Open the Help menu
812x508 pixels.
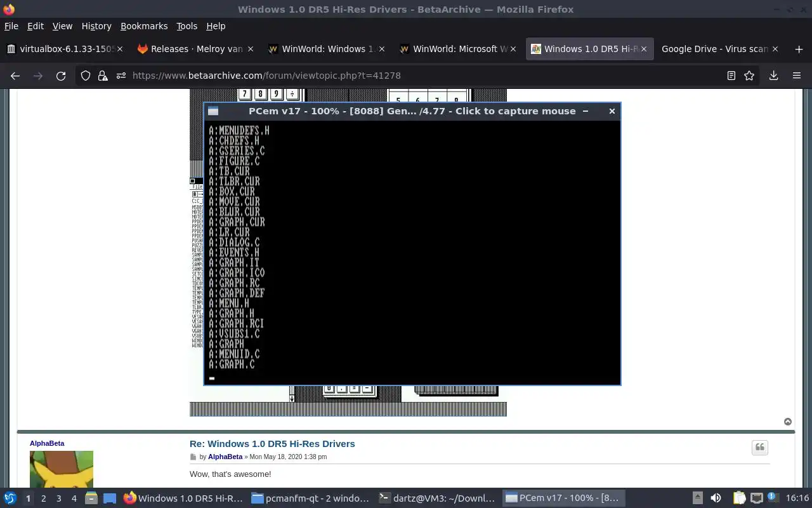tap(216, 26)
